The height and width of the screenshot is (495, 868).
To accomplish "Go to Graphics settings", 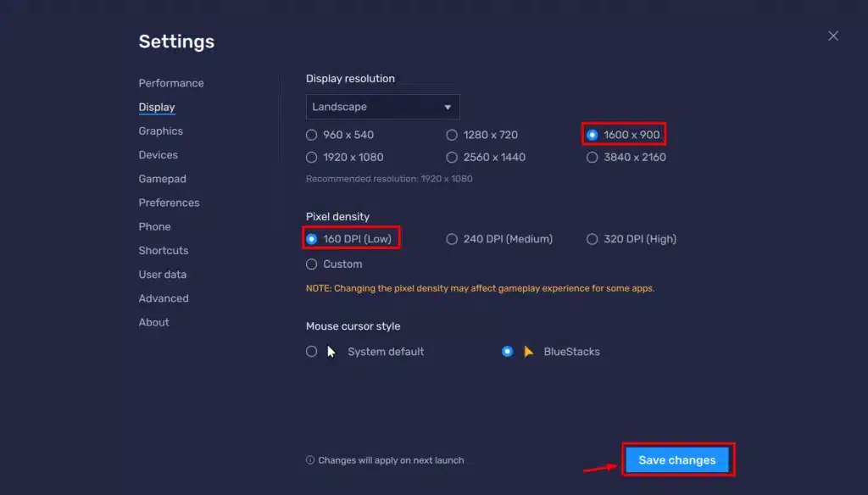I will [x=160, y=131].
